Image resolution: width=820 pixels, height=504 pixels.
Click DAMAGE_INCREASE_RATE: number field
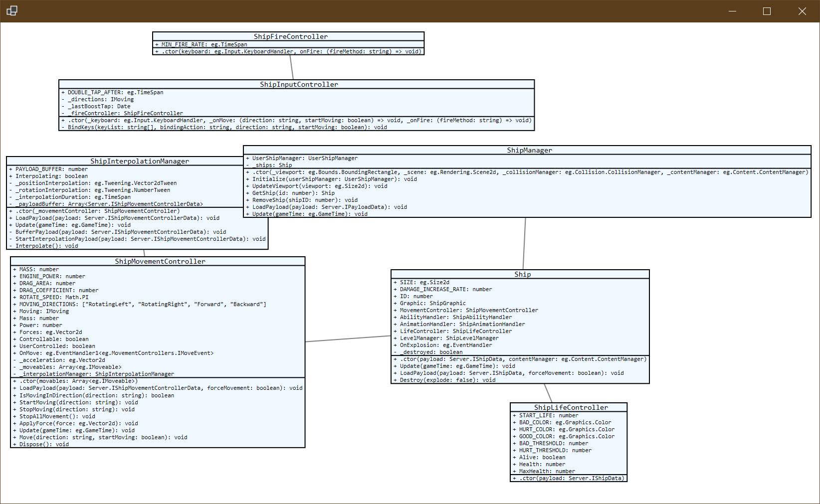443,289
